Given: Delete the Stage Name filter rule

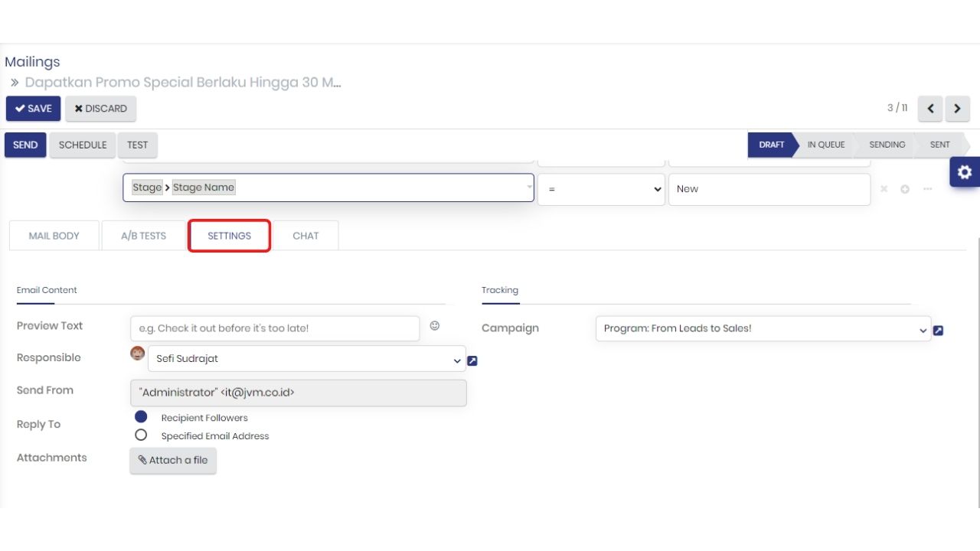Looking at the screenshot, I should tap(884, 189).
